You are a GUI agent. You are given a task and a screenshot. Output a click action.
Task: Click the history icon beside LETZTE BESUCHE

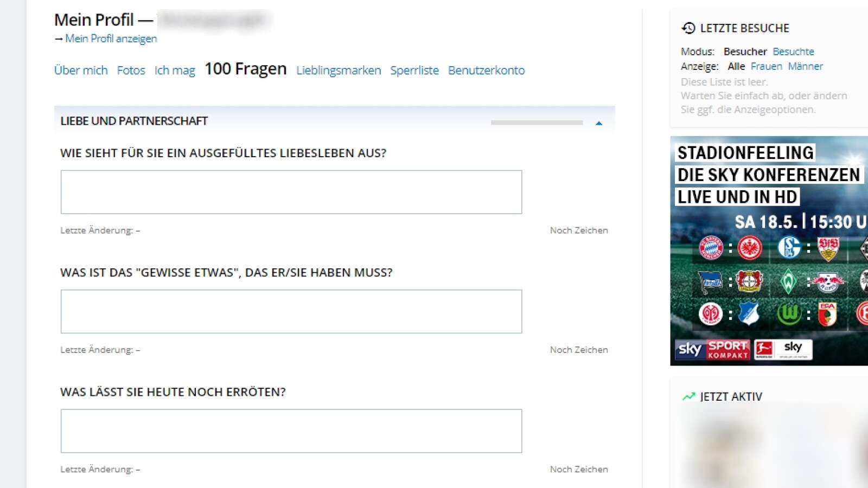point(688,28)
